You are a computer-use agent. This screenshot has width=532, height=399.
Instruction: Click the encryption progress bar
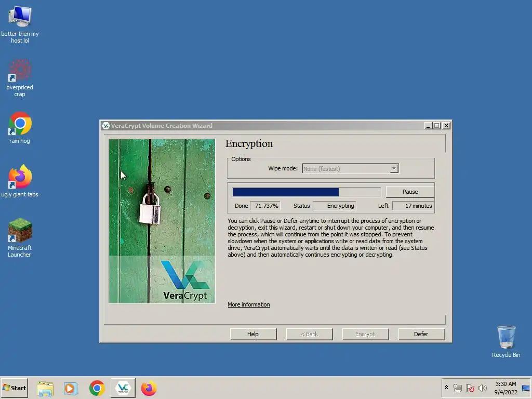307,192
